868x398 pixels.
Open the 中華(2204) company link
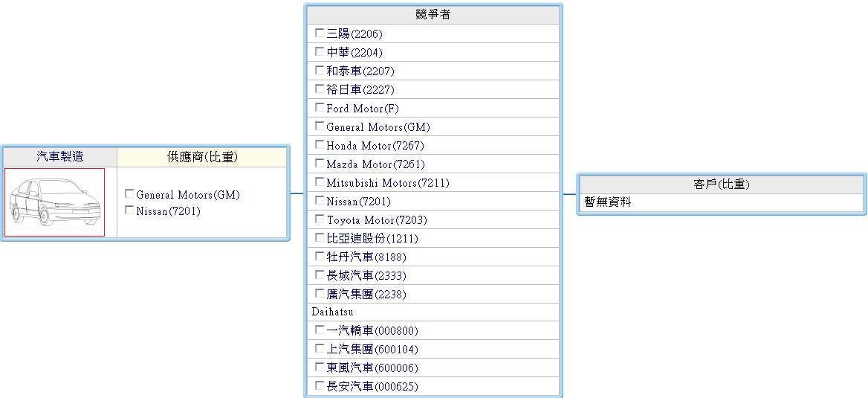coord(354,53)
